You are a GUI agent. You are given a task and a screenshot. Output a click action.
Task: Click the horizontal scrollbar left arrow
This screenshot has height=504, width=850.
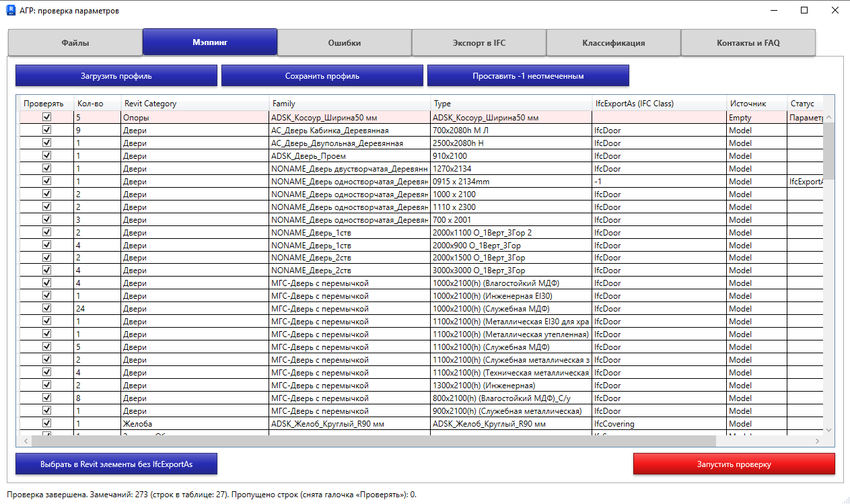tap(27, 441)
